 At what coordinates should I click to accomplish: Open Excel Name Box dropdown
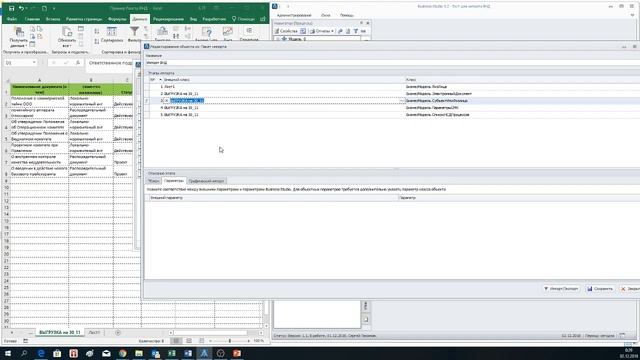pos(34,63)
